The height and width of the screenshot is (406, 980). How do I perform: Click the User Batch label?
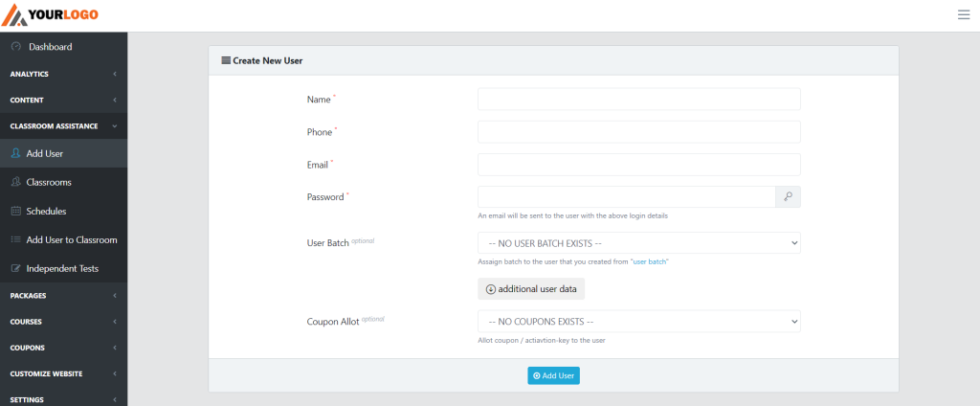pyautogui.click(x=327, y=243)
